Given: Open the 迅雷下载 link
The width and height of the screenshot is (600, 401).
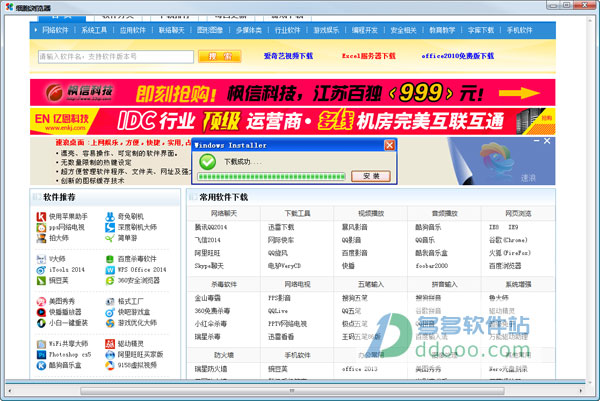Looking at the screenshot, I should [x=281, y=227].
